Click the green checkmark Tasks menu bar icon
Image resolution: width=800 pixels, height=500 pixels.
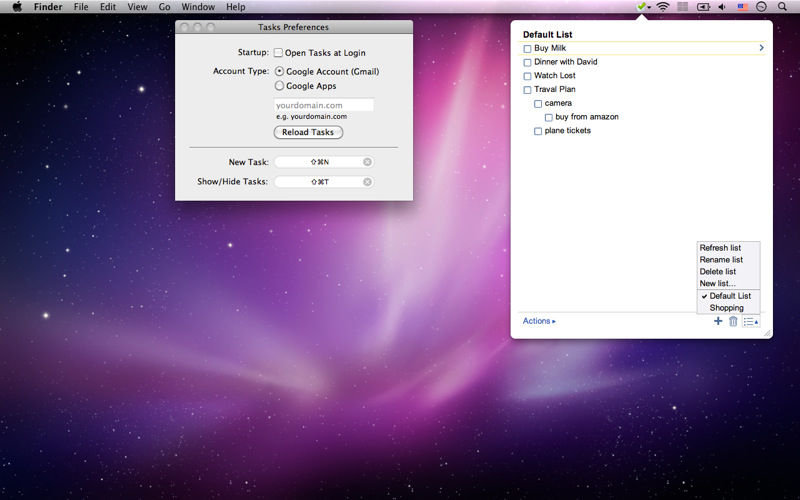(x=643, y=7)
